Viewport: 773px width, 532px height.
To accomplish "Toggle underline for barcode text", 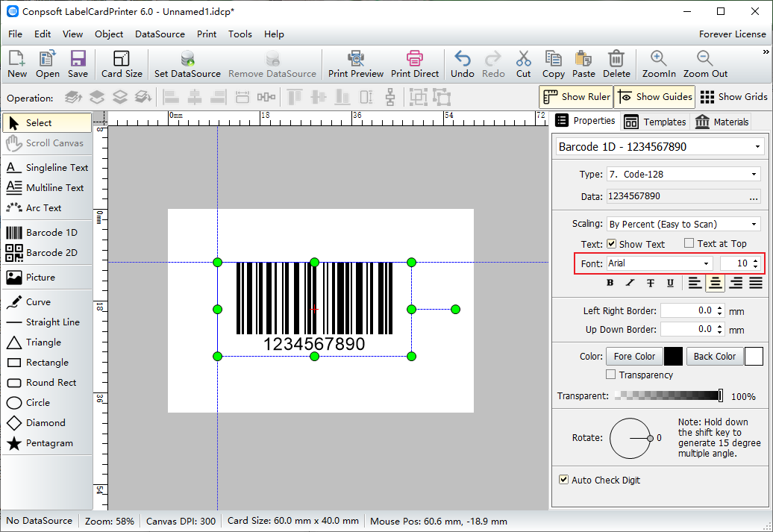I will pyautogui.click(x=671, y=283).
